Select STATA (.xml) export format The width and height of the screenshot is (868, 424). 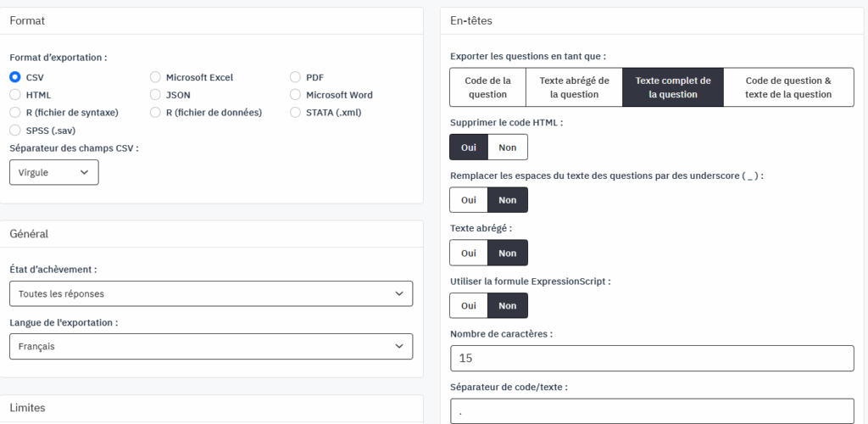coord(296,112)
